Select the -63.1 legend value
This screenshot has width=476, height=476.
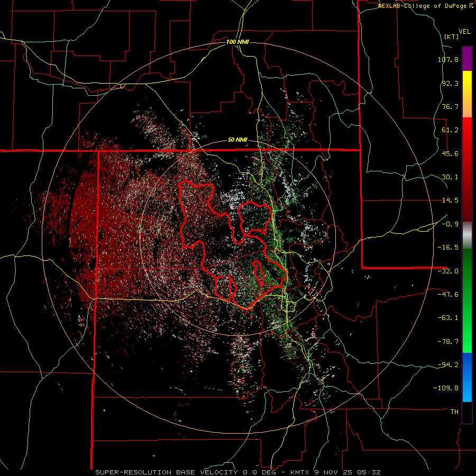pyautogui.click(x=448, y=318)
